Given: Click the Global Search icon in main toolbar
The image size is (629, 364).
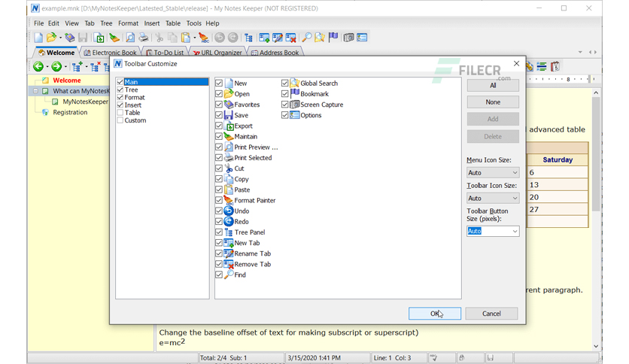Looking at the screenshot, I should point(320,38).
